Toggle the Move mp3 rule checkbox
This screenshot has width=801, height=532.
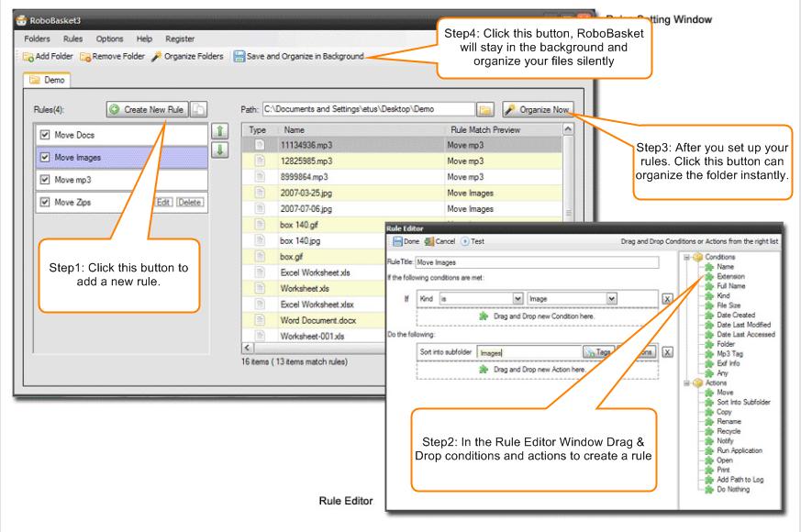(45, 180)
